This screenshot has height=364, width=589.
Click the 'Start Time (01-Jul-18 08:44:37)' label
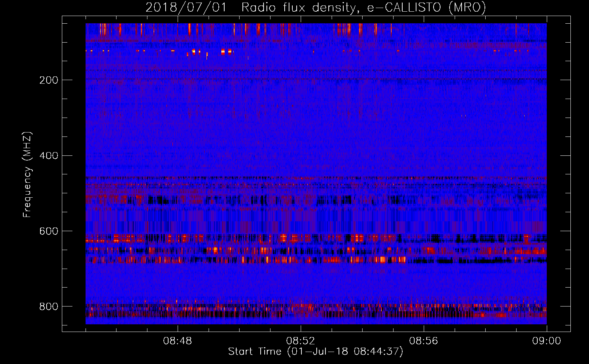[x=316, y=352]
